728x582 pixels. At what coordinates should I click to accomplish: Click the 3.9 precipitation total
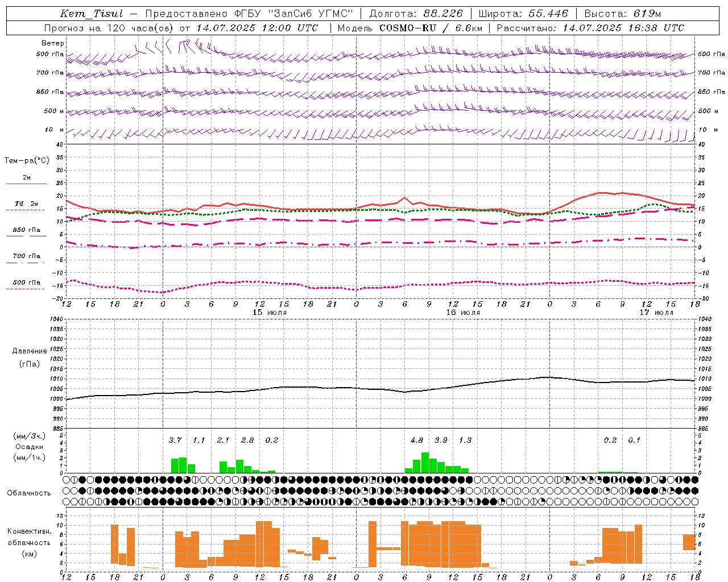(x=441, y=440)
